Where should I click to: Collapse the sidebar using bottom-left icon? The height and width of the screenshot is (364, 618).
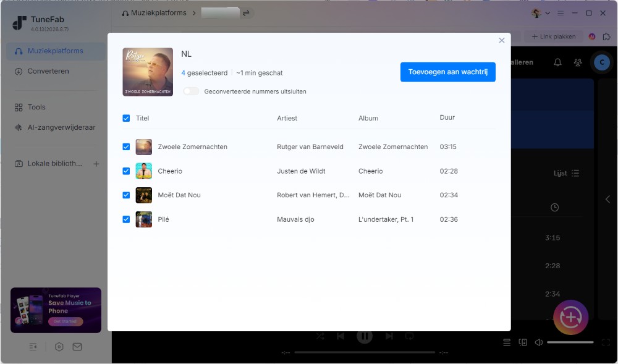tap(33, 347)
